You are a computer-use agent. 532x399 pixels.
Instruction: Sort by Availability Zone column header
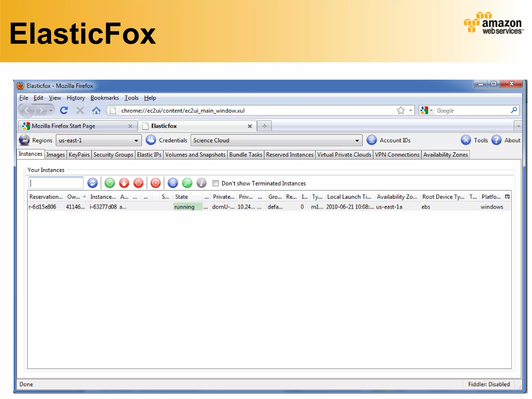(x=397, y=197)
